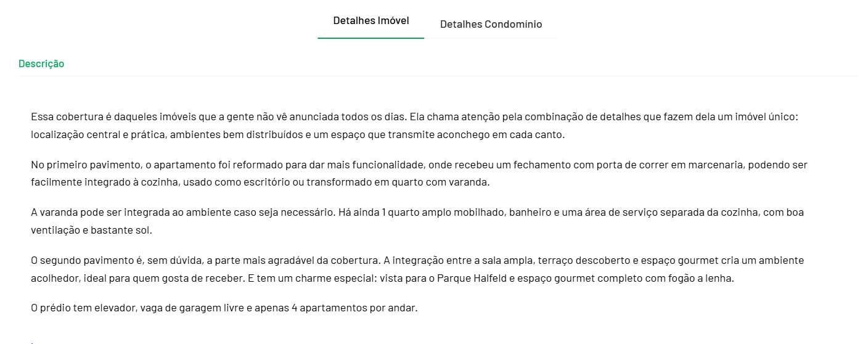Switch to the Detalhes Condomínio tab
The image size is (868, 344).
(x=491, y=25)
